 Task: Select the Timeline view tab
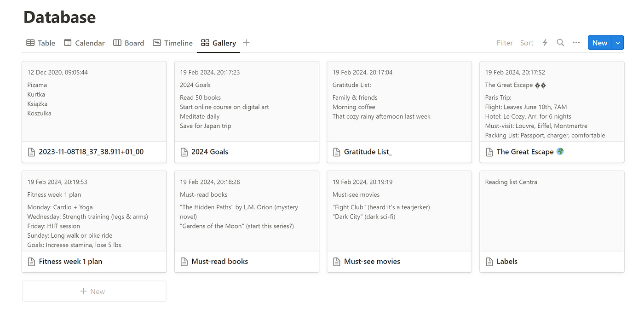(172, 43)
